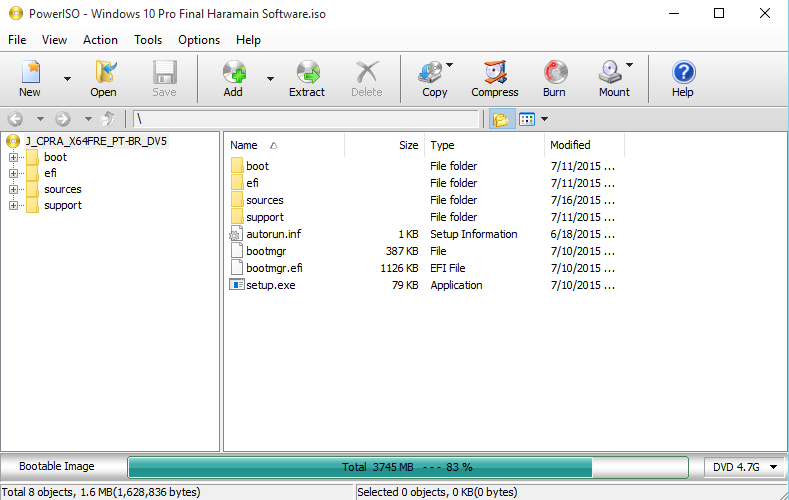Open the Forward history dropdown arrow
The height and width of the screenshot is (500, 789).
point(88,119)
